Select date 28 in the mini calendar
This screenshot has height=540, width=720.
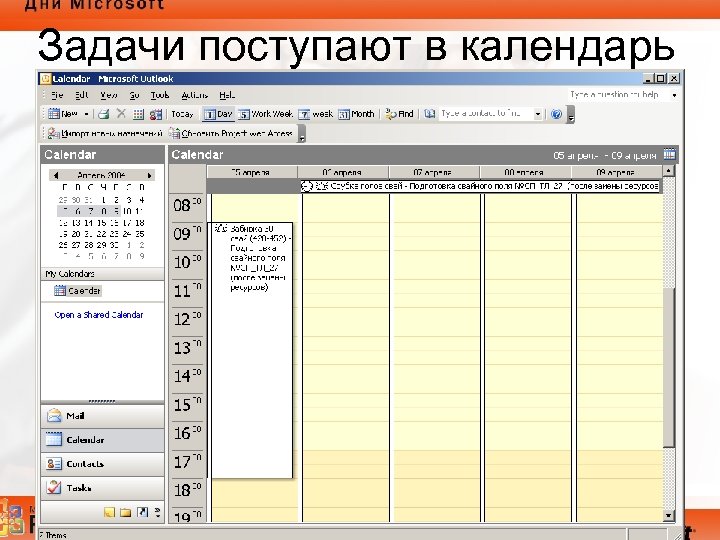[x=89, y=245]
